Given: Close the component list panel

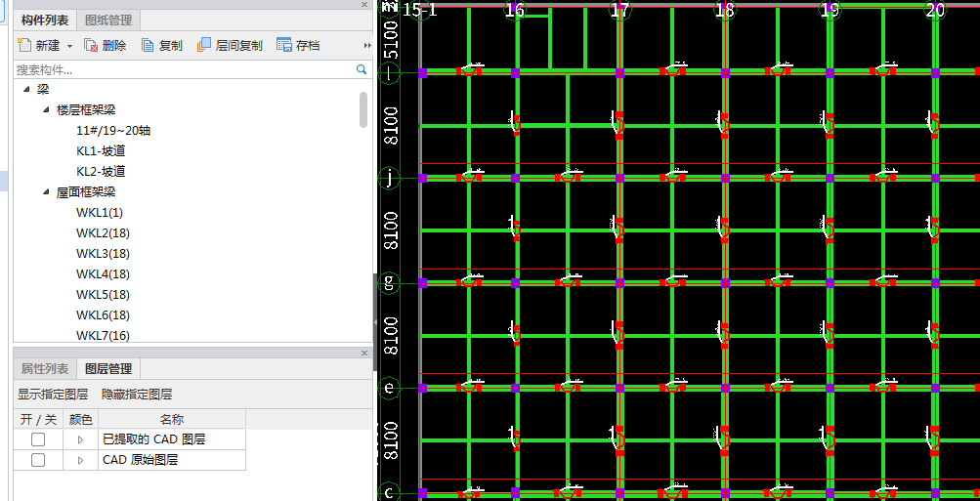Looking at the screenshot, I should (x=364, y=4).
